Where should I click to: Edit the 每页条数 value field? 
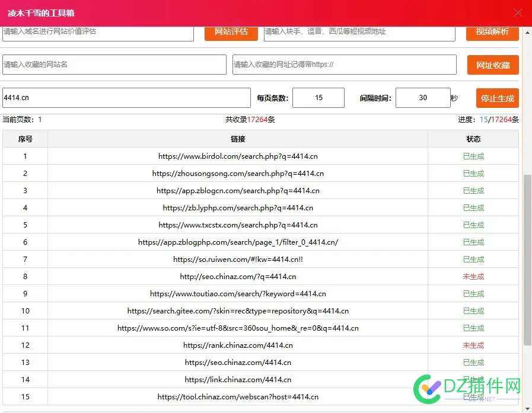pos(318,98)
